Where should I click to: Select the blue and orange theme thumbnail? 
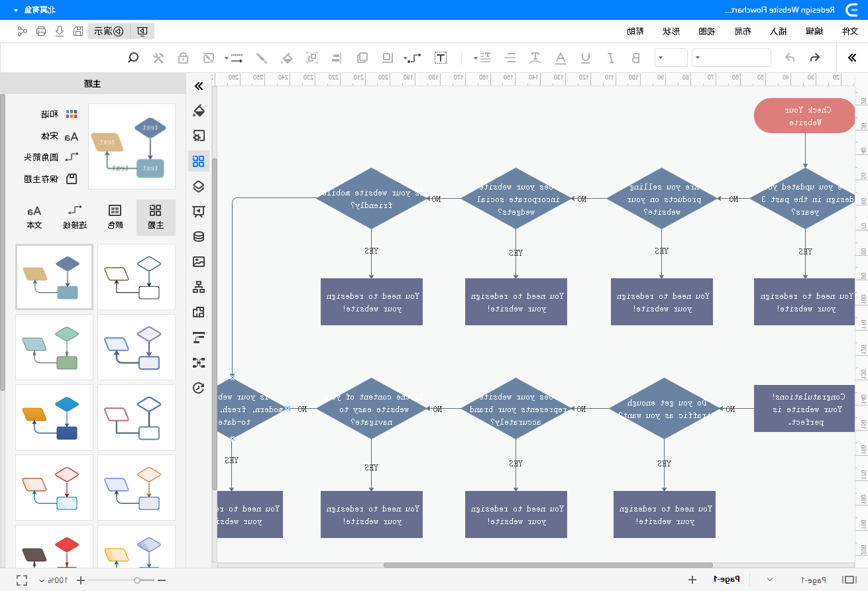tap(54, 417)
